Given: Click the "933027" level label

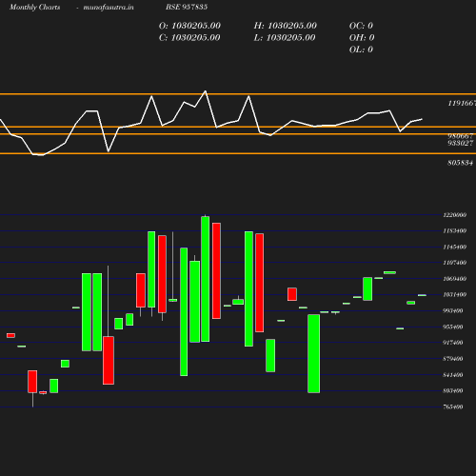Looking at the screenshot, I should point(461,144).
